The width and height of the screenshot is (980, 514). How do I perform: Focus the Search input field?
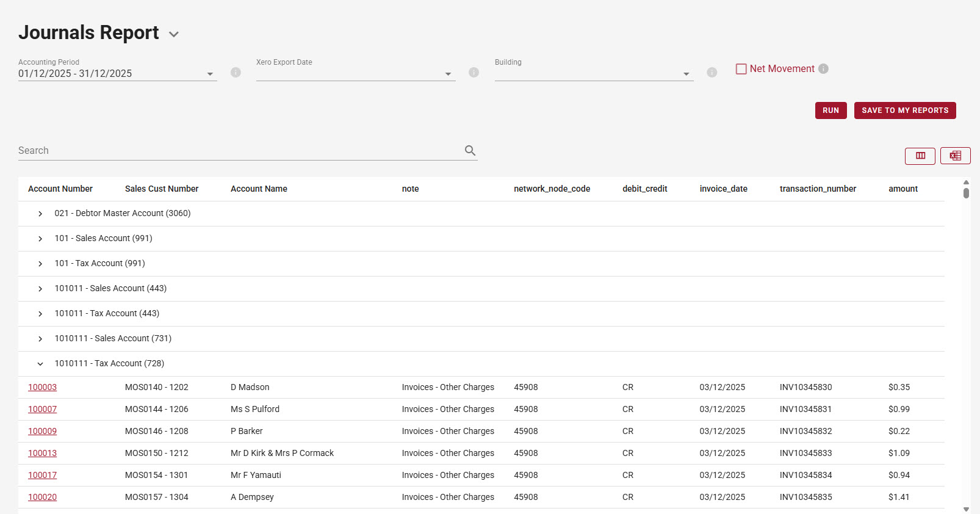[x=239, y=151]
